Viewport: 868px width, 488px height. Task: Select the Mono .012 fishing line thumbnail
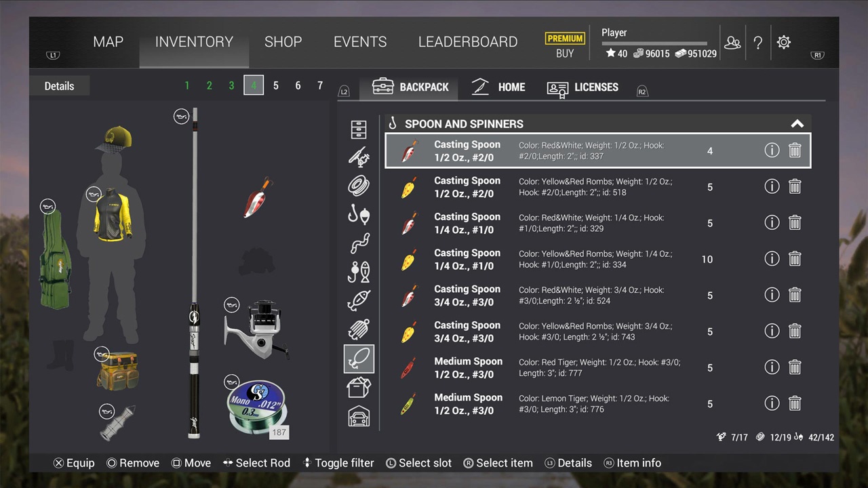(256, 407)
